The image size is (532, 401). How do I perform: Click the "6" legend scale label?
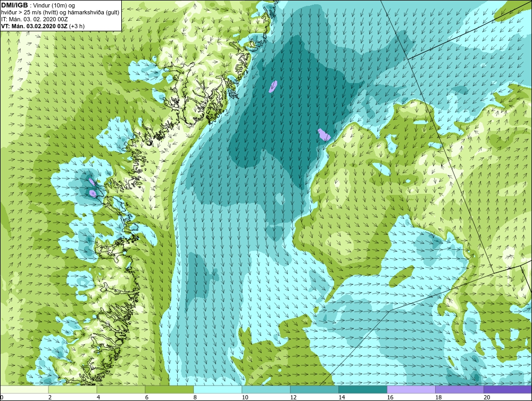coord(147,397)
